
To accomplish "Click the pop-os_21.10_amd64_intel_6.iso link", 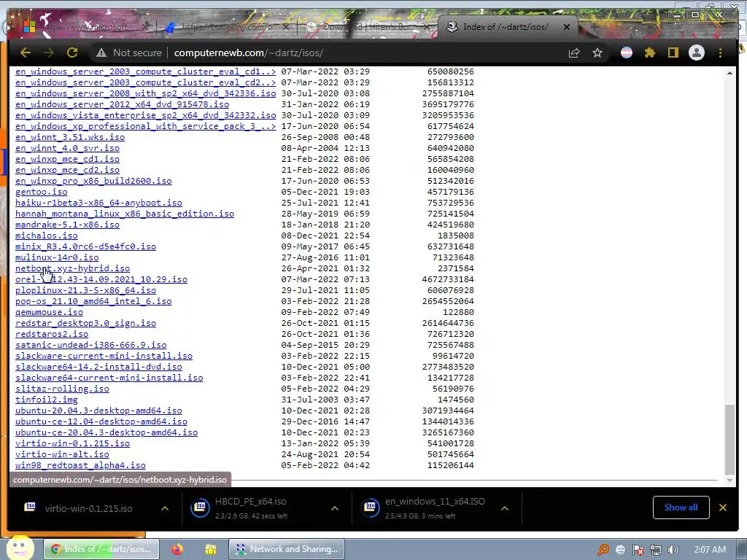I will coord(93,301).
